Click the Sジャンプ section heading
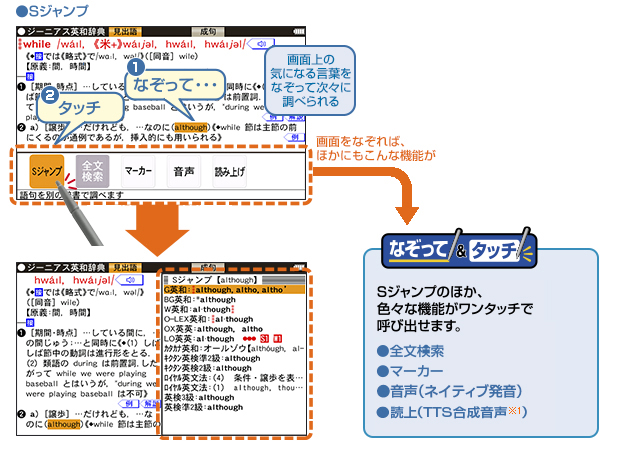 pos(52,11)
